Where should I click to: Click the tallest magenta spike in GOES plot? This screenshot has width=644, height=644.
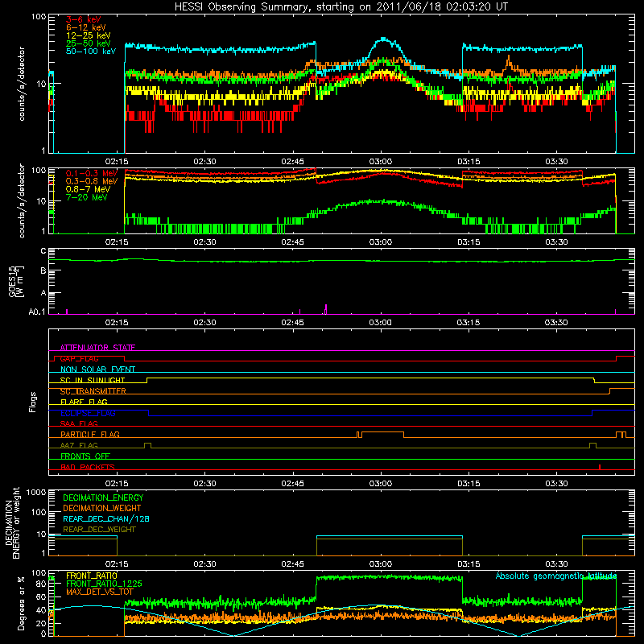point(326,309)
